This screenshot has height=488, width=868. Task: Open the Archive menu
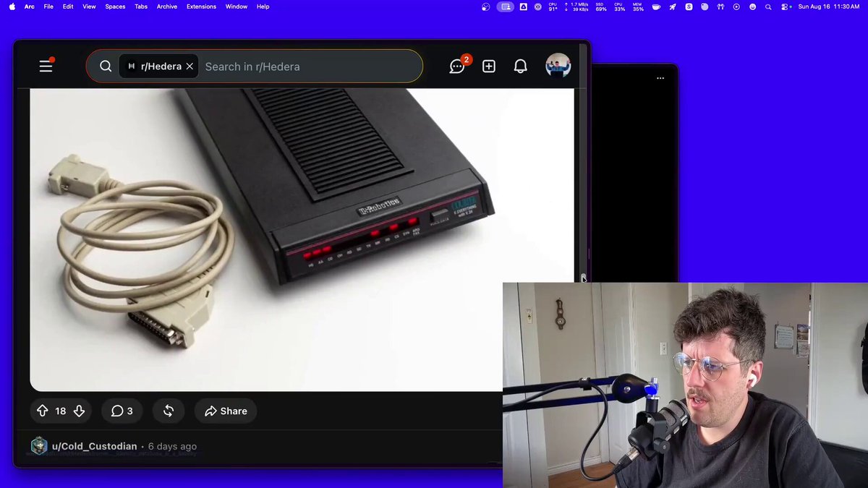click(x=167, y=7)
